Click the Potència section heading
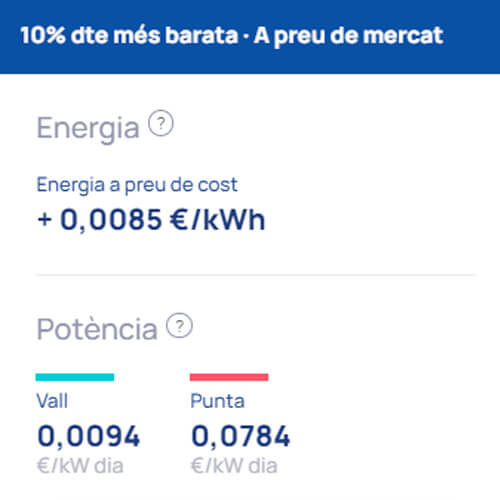This screenshot has height=500, width=500. pos(97,329)
